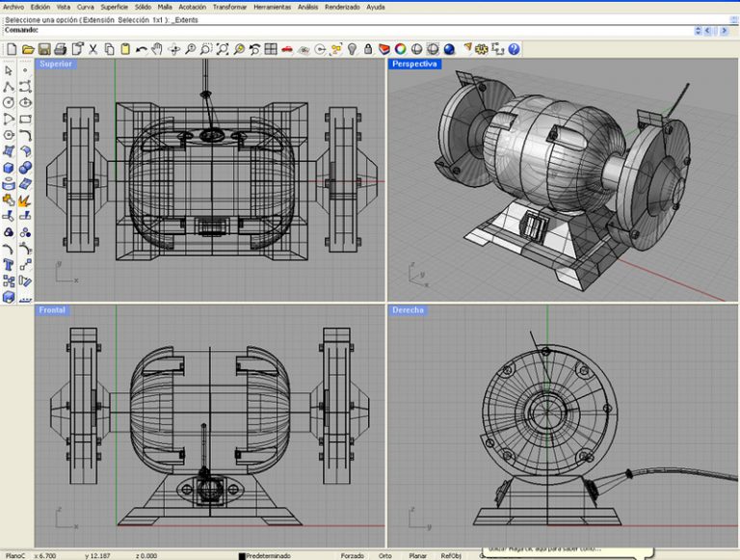Select the Text tool in left sidebar
Viewport: 740px width, 560px height.
pos(9,265)
